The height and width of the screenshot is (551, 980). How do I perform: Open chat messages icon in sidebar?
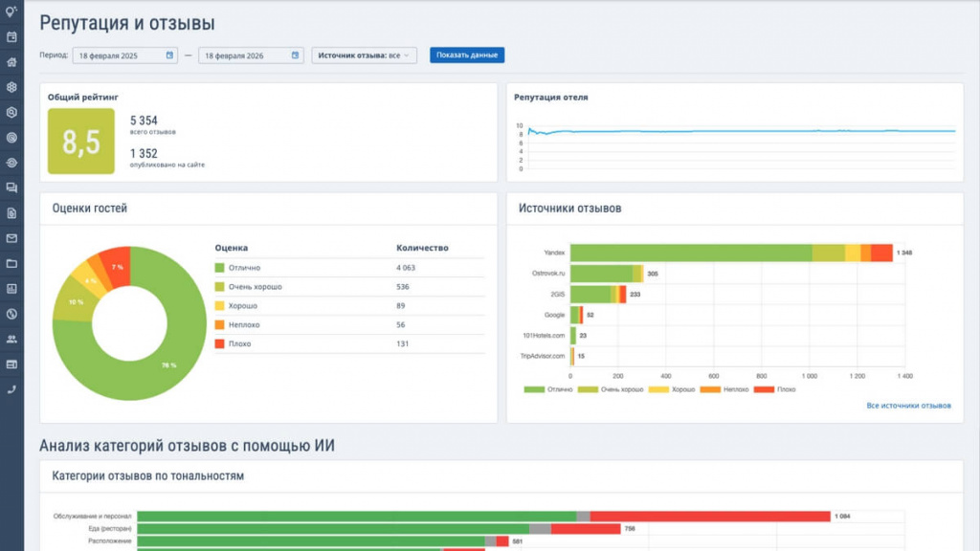tap(11, 187)
